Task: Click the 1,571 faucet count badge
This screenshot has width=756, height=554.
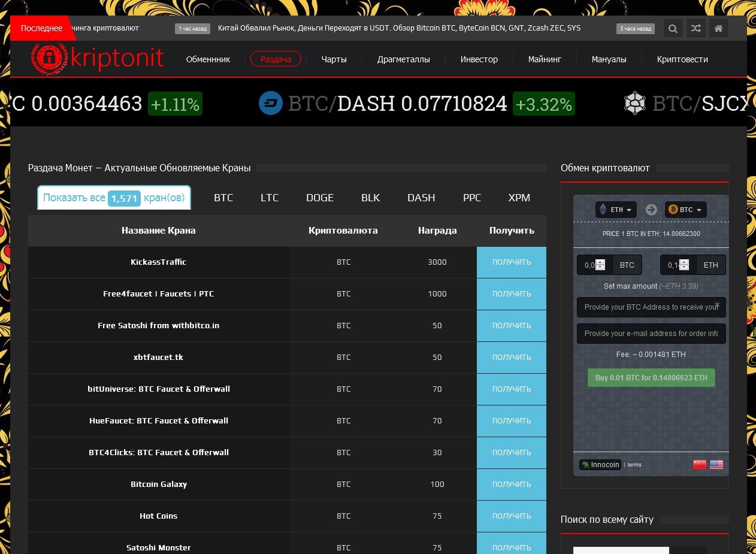Action: coord(125,198)
